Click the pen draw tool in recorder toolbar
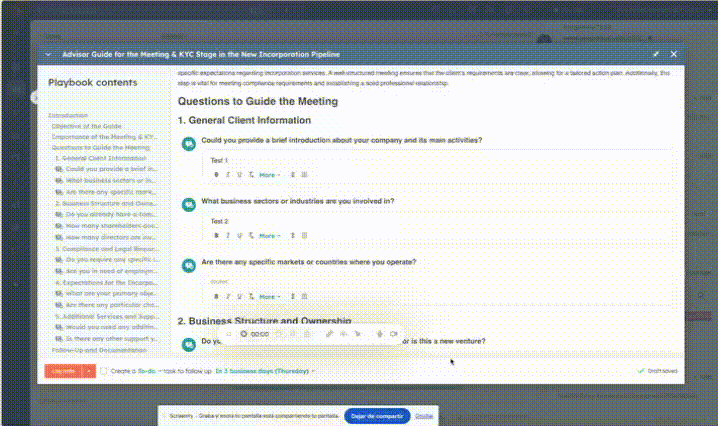 pyautogui.click(x=329, y=334)
